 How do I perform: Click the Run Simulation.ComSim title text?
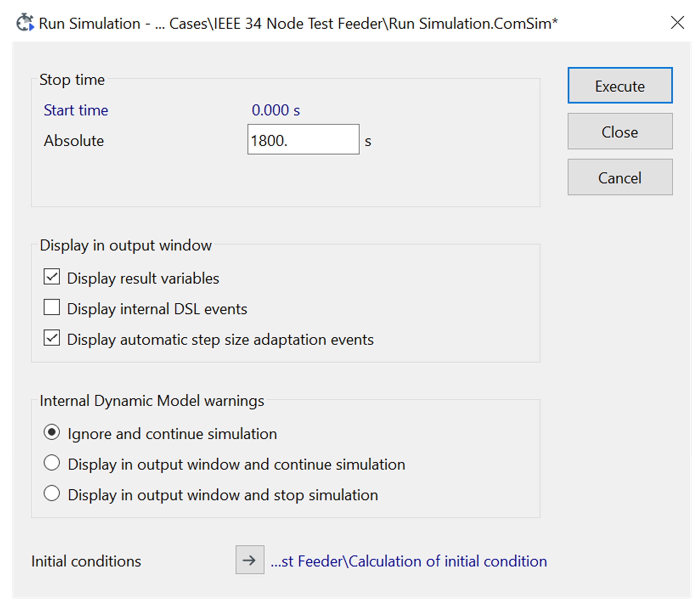click(298, 24)
